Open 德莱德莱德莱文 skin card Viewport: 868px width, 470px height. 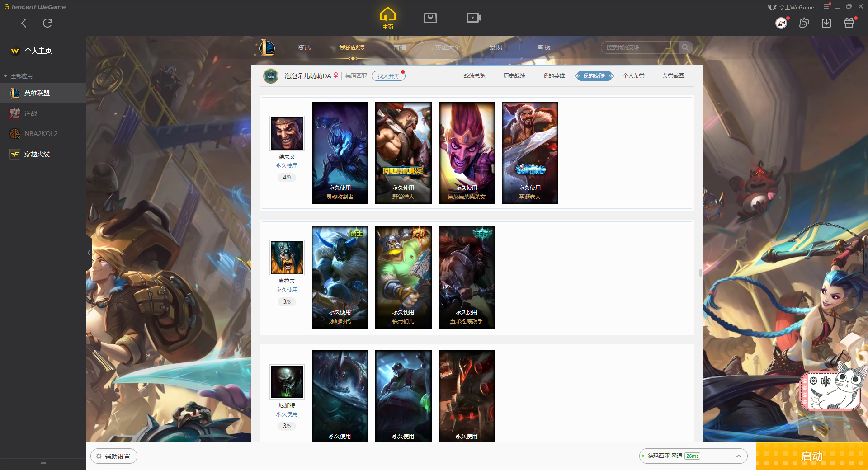(x=467, y=153)
